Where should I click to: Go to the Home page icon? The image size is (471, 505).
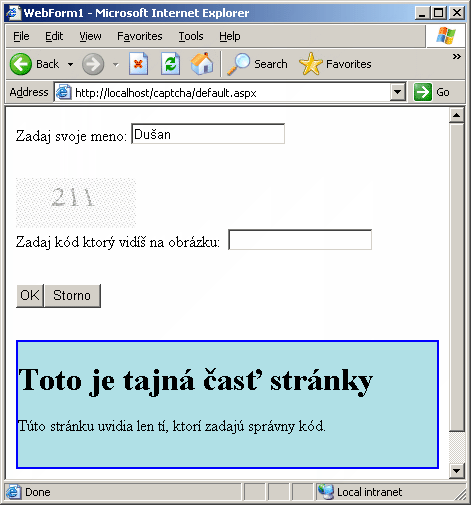pos(202,64)
